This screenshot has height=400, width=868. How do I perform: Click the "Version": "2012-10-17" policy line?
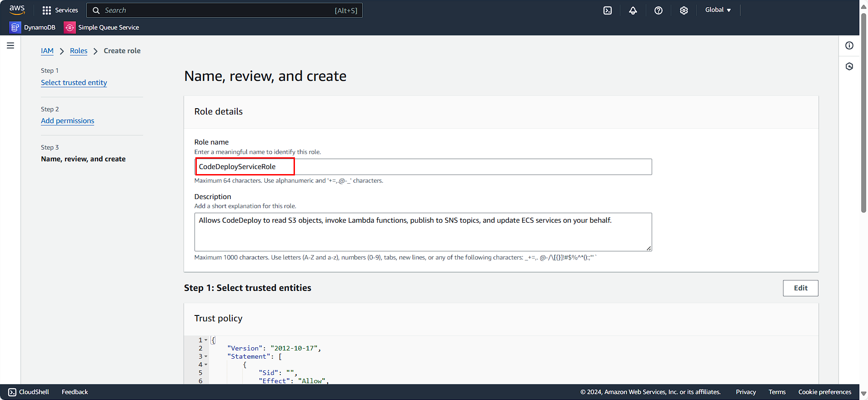point(274,348)
